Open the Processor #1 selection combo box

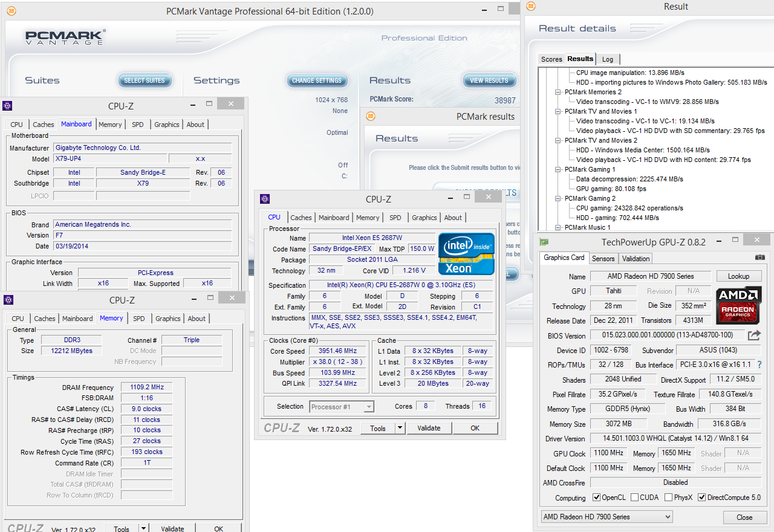coord(342,407)
